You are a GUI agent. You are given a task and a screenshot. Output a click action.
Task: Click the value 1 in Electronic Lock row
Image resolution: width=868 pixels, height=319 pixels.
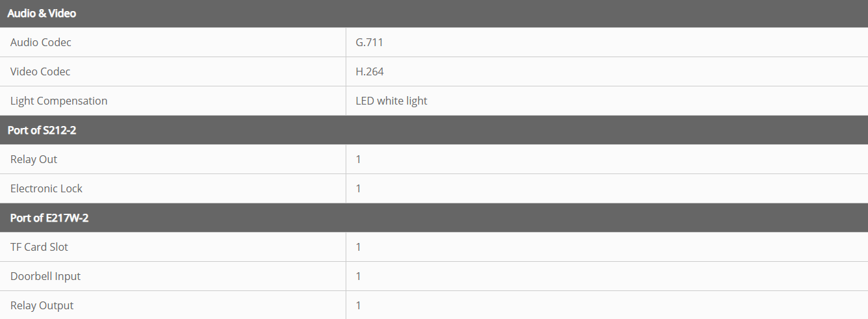coord(358,188)
